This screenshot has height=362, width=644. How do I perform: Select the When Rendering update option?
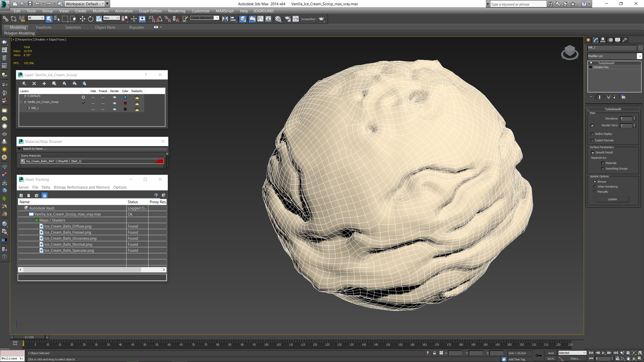(595, 187)
